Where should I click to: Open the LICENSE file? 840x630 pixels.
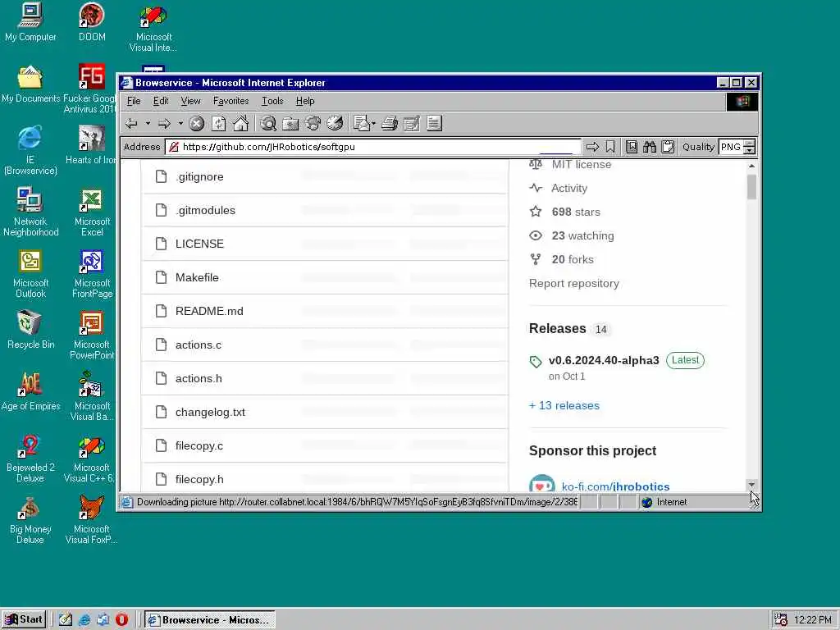pos(199,244)
